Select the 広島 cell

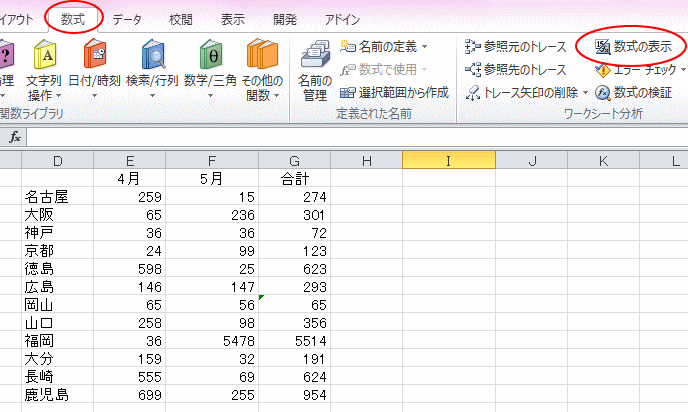[57, 287]
